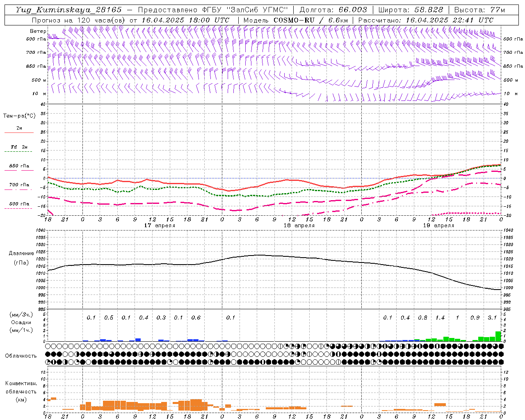525x420 pixels.
Task: Select the 18 апреля date marker
Action: point(299,226)
